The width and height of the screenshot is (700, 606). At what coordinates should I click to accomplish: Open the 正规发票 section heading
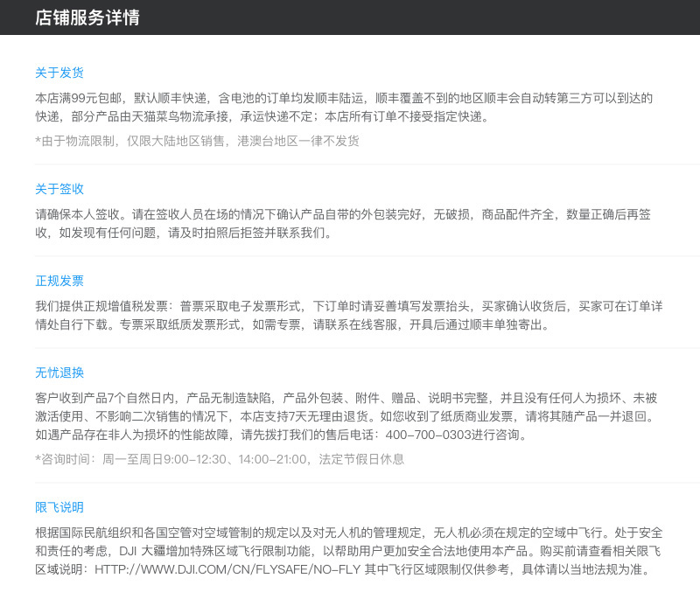point(59,281)
